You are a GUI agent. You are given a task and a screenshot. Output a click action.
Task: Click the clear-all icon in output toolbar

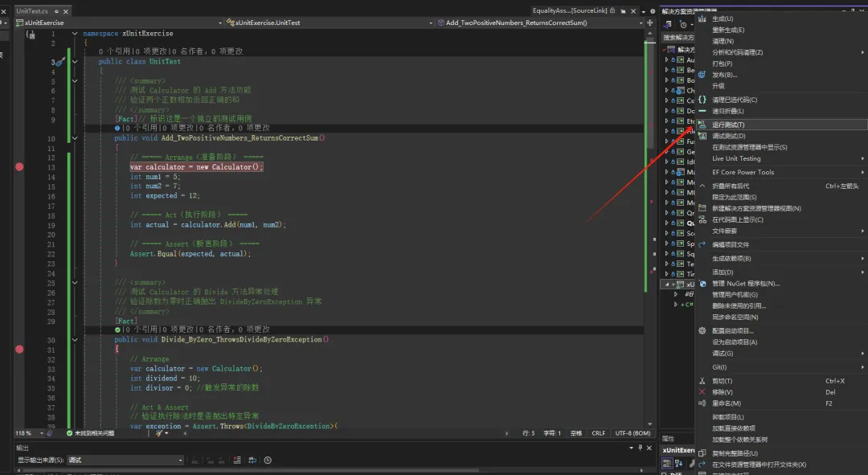tap(237, 460)
